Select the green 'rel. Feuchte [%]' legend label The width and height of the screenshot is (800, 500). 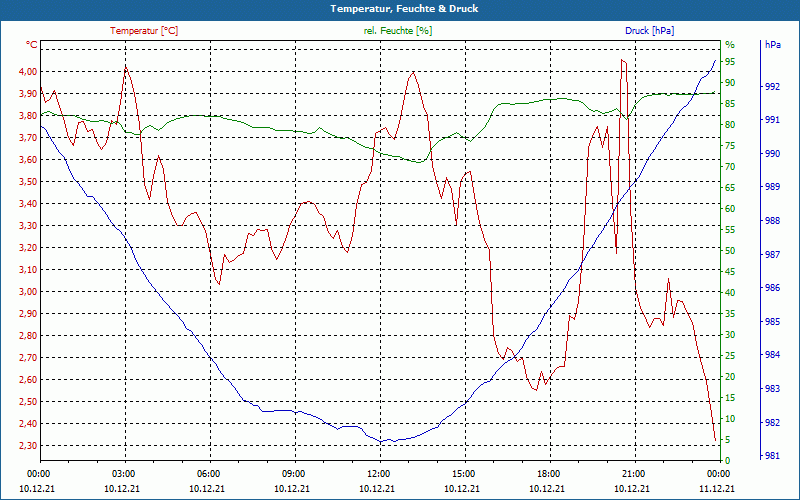[398, 31]
